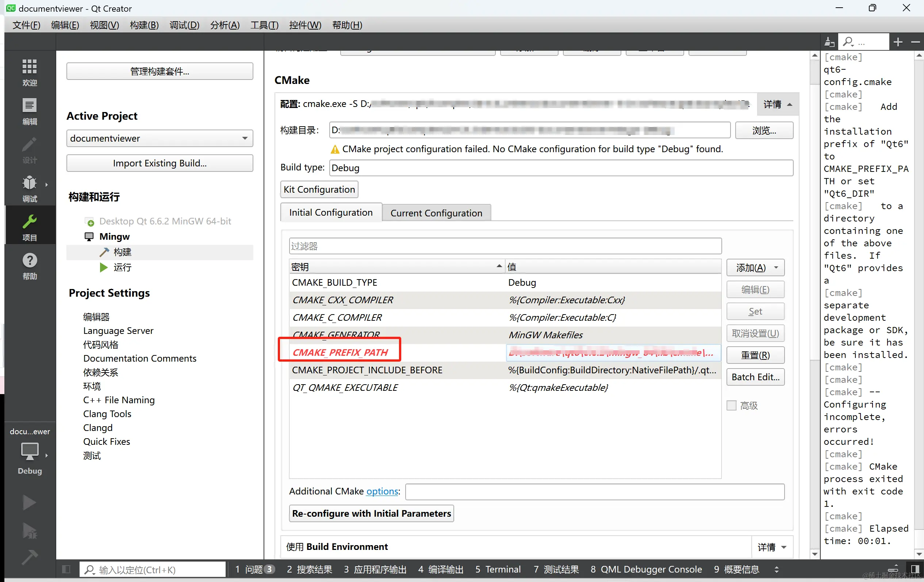Open the Active Project documentviewer dropdown
This screenshot has width=924, height=582.
tap(160, 139)
